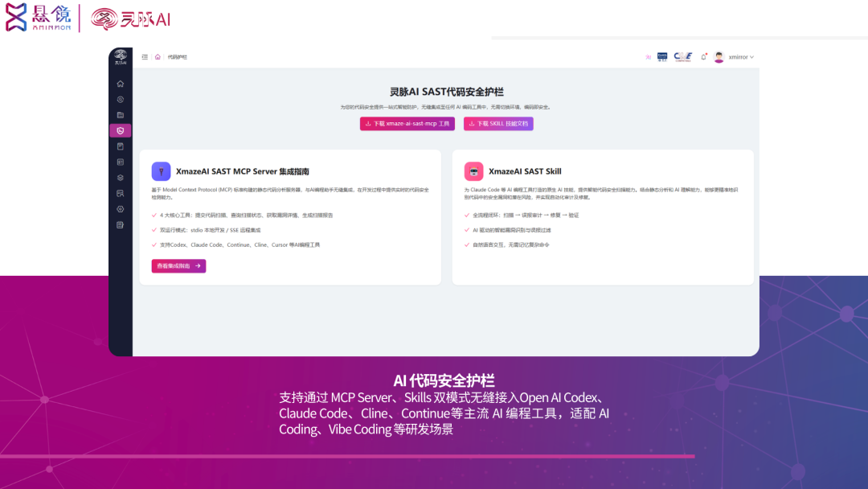Screen dimensions: 868x489
Task: Click the pink SAST Skill robot icon
Action: [x=474, y=171]
